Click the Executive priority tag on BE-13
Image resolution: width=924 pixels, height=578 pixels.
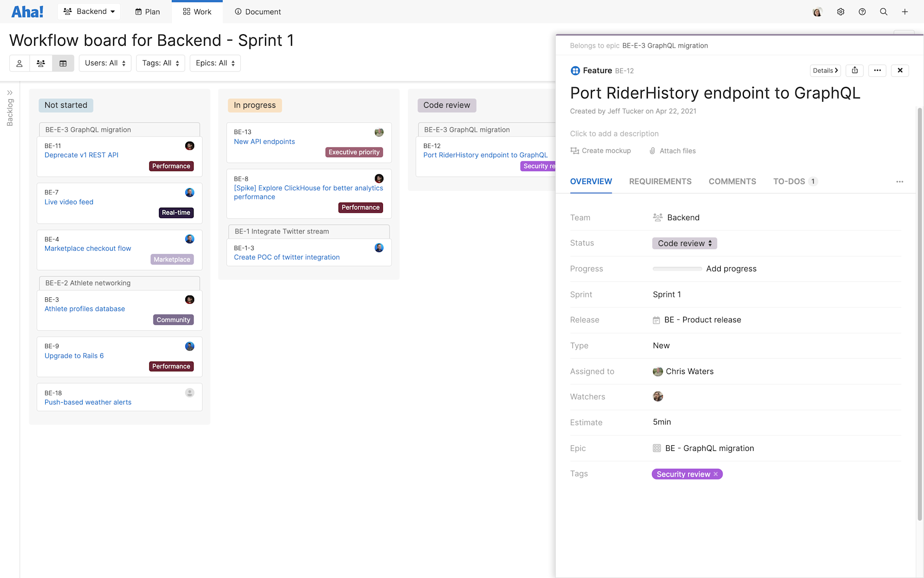point(354,152)
